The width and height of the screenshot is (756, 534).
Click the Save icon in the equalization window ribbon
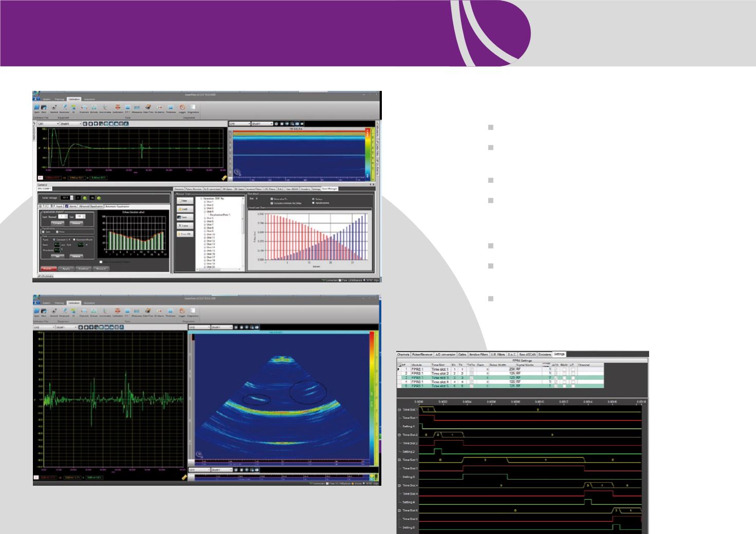click(44, 108)
